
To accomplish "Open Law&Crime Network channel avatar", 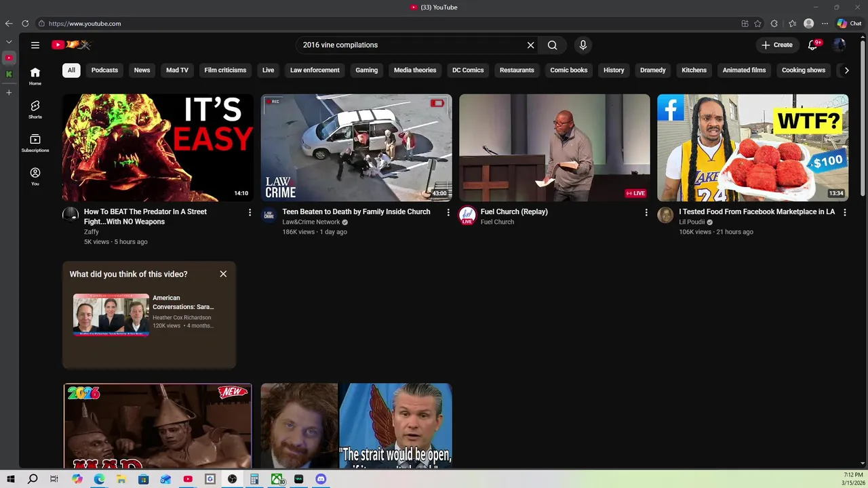I will (269, 216).
